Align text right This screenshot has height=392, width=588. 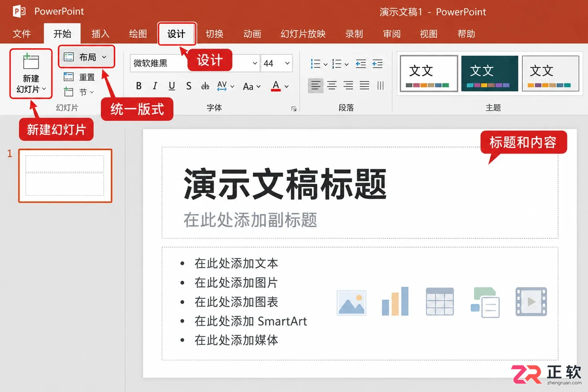coord(348,85)
